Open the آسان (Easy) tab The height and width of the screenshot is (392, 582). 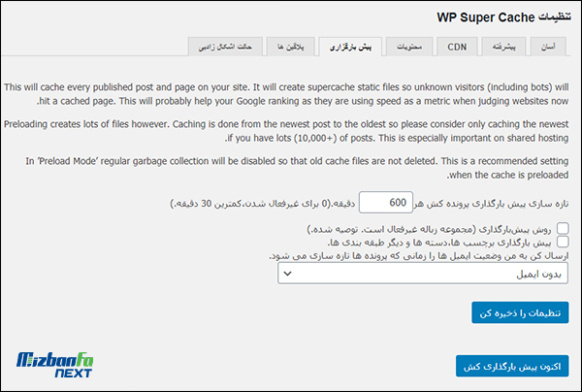549,46
